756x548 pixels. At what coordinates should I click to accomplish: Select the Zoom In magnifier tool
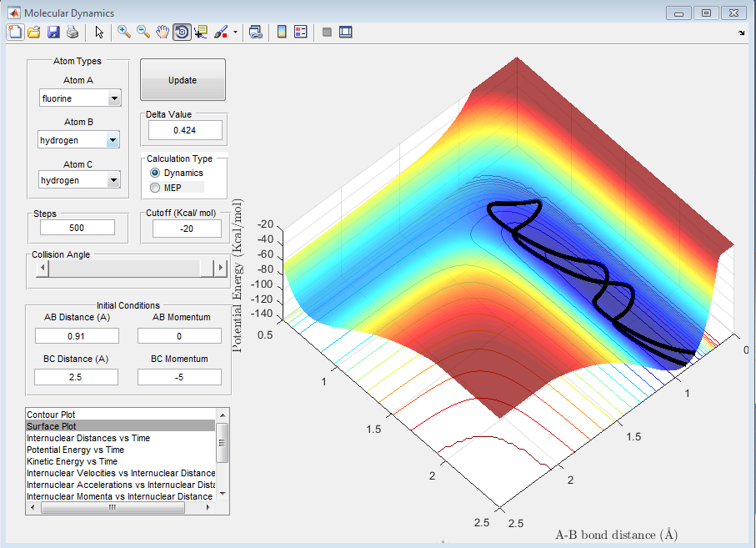click(124, 32)
